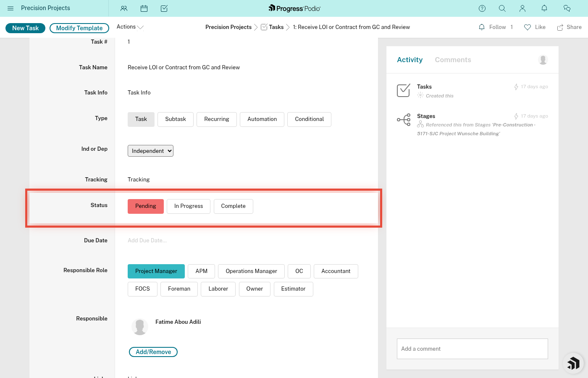Click the Progress Podio logo
Screen dimensions: 588x378
[x=294, y=8]
